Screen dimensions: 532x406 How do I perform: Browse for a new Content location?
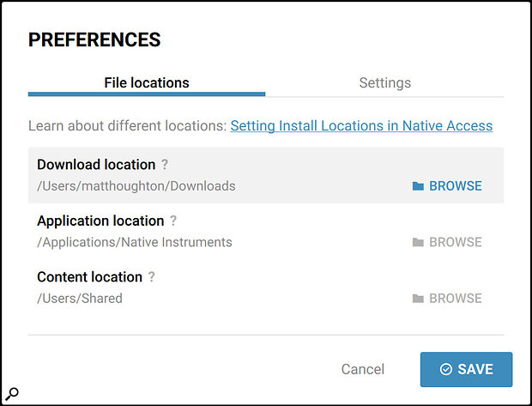(447, 299)
